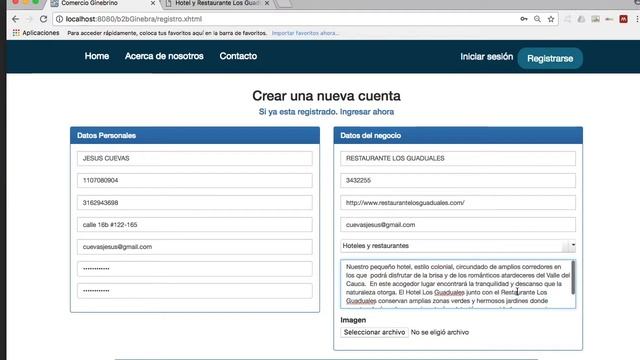Image resolution: width=640 pixels, height=360 pixels.
Task: Click the first password field
Action: (x=195, y=269)
